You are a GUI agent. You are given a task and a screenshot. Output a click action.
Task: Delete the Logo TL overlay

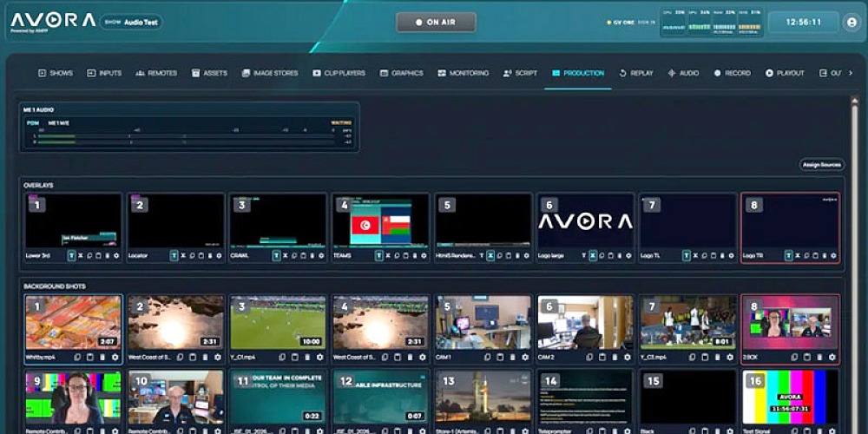(x=722, y=256)
